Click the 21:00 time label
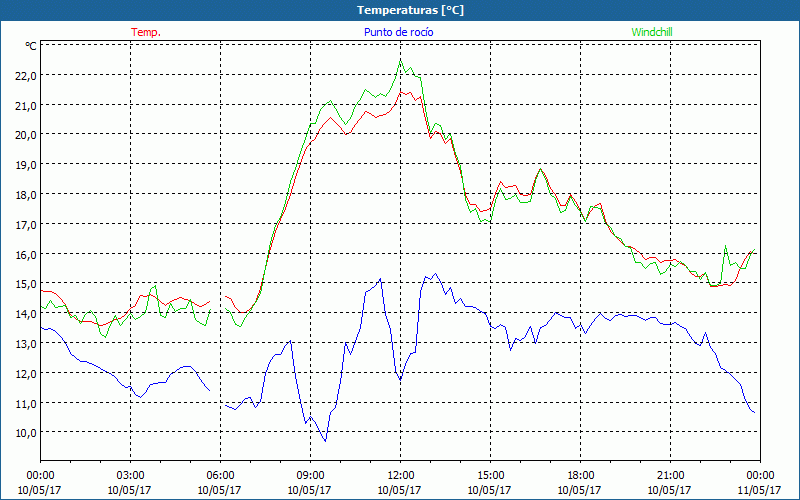This screenshot has height=500, width=800. 670,476
